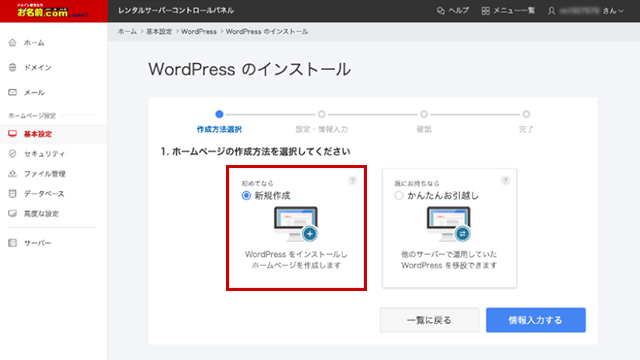Click the ヘルプ chat bubble icon
Image resolution: width=640 pixels, height=360 pixels.
coord(440,11)
